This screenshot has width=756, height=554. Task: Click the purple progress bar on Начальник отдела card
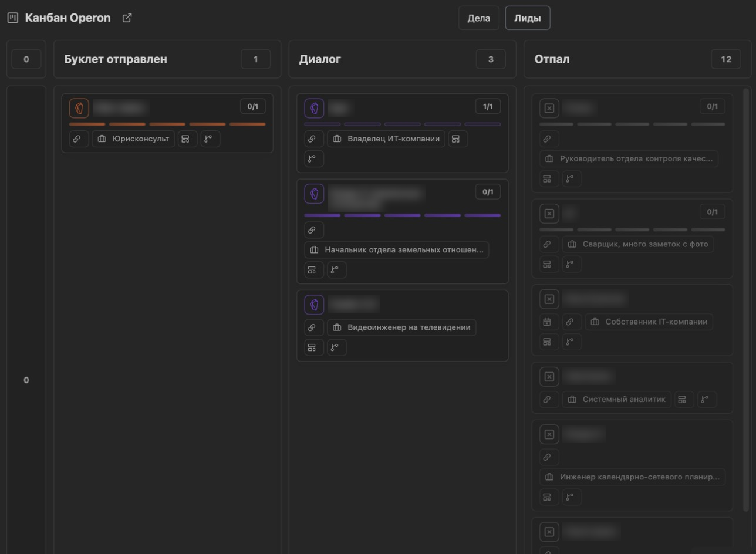click(402, 215)
